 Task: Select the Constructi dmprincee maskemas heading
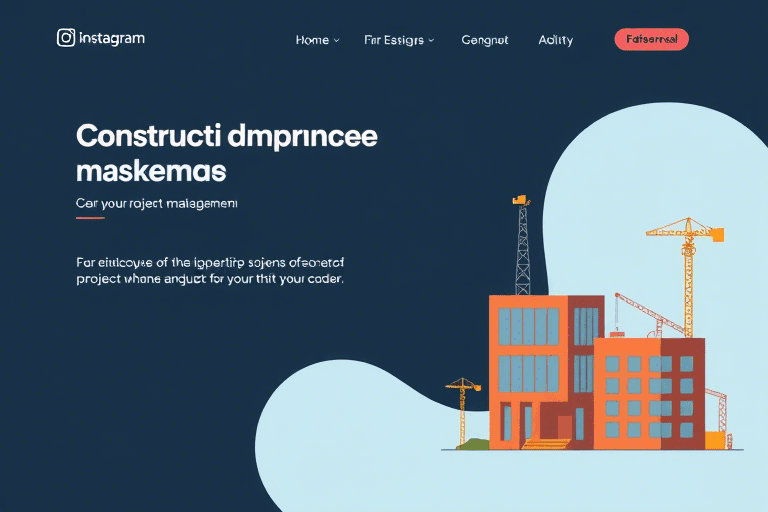[226, 153]
